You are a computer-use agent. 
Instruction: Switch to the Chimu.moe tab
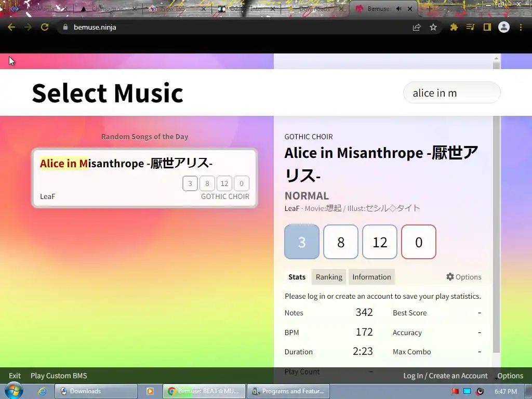point(108,9)
